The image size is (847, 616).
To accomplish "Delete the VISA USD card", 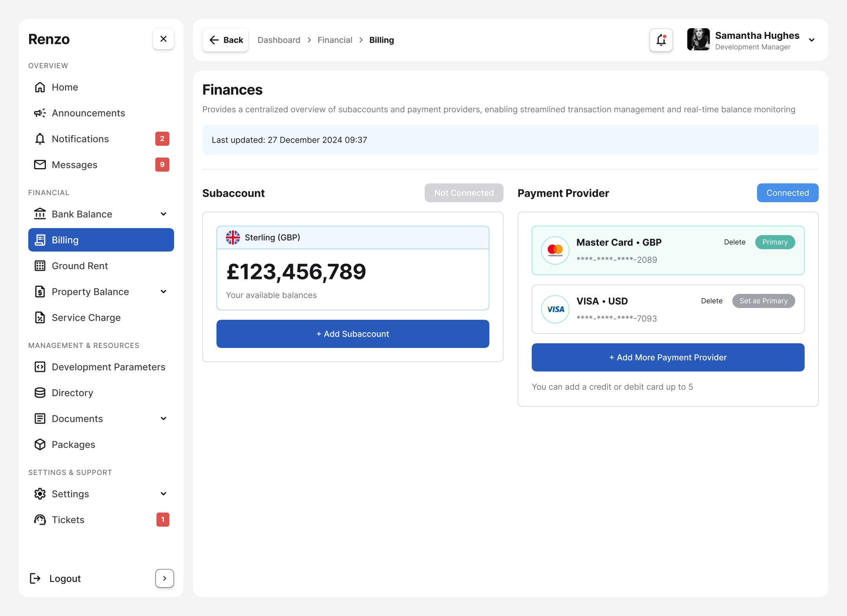I will [x=712, y=301].
